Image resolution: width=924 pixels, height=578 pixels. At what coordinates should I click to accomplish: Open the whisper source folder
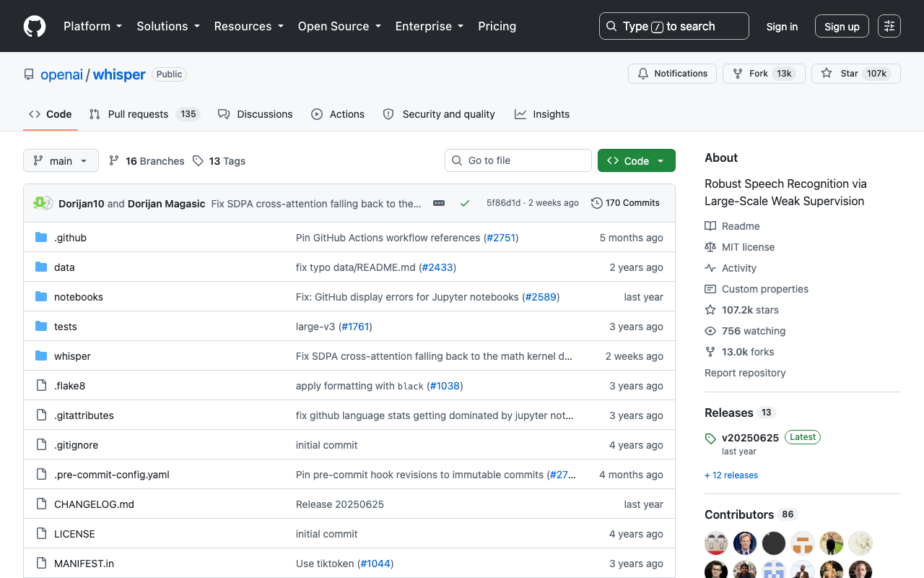pos(72,356)
